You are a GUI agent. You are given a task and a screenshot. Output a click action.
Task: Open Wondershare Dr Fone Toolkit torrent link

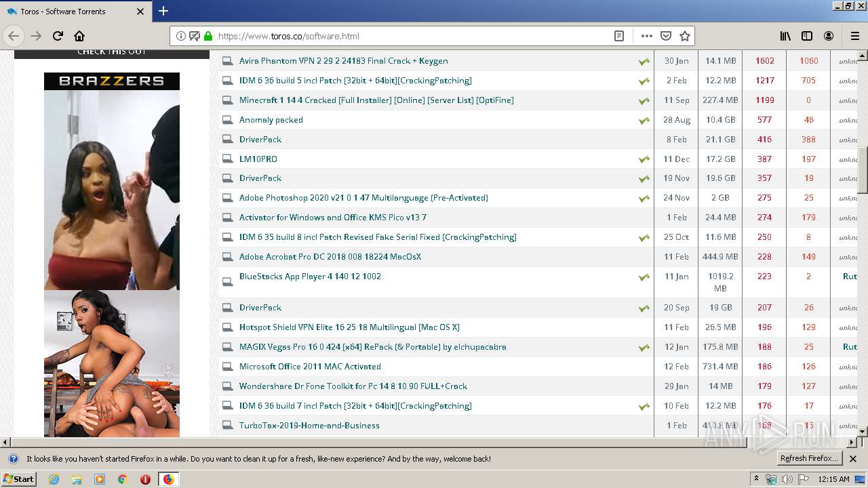pos(353,386)
